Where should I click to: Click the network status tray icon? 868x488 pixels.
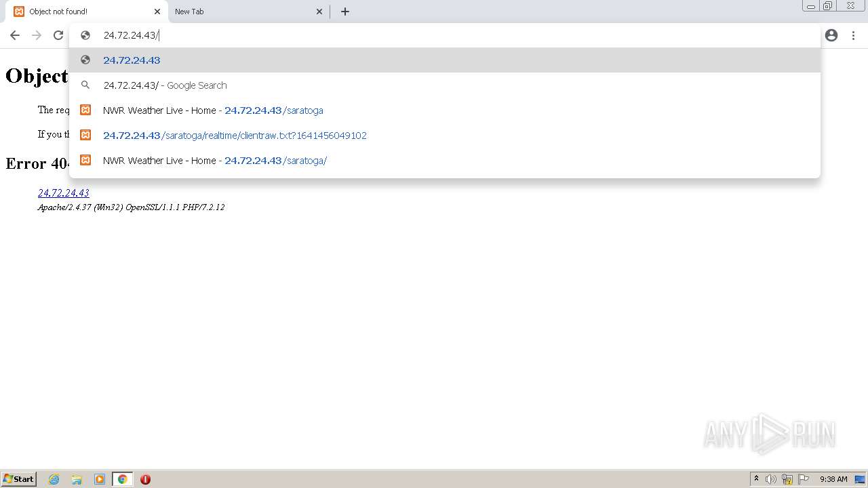(x=787, y=479)
